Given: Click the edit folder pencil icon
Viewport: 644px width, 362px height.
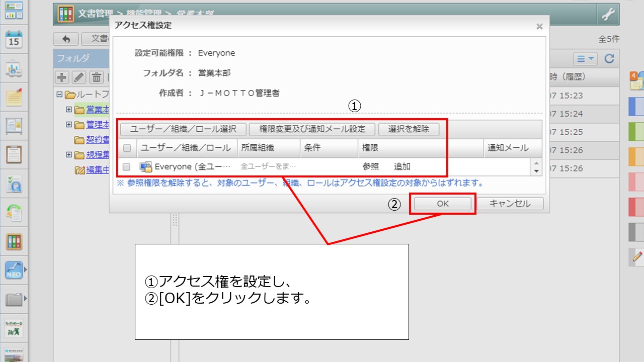Looking at the screenshot, I should pyautogui.click(x=79, y=77).
